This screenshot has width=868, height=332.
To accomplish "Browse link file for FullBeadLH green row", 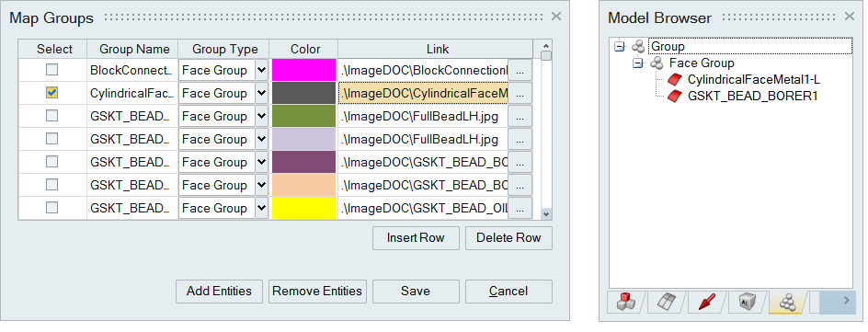I will click(520, 116).
